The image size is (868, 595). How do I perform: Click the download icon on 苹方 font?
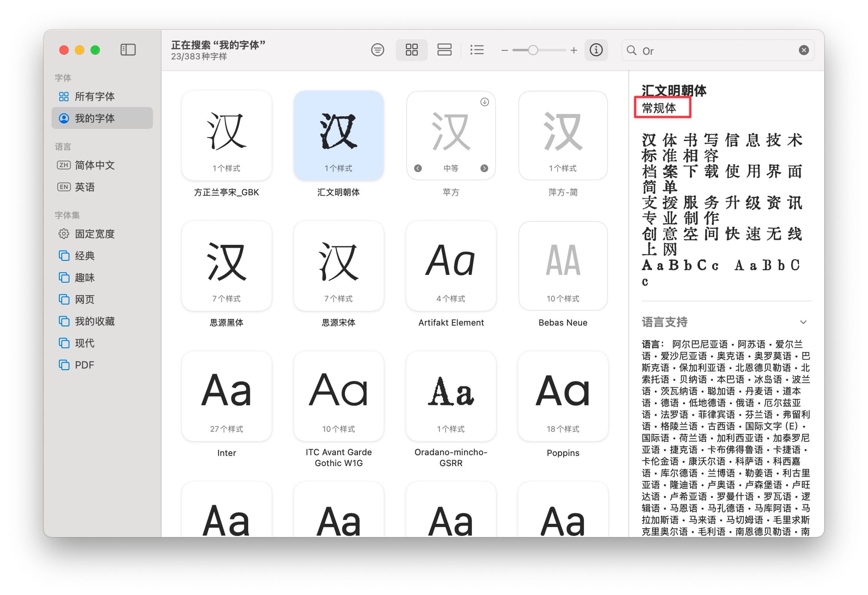pyautogui.click(x=485, y=102)
